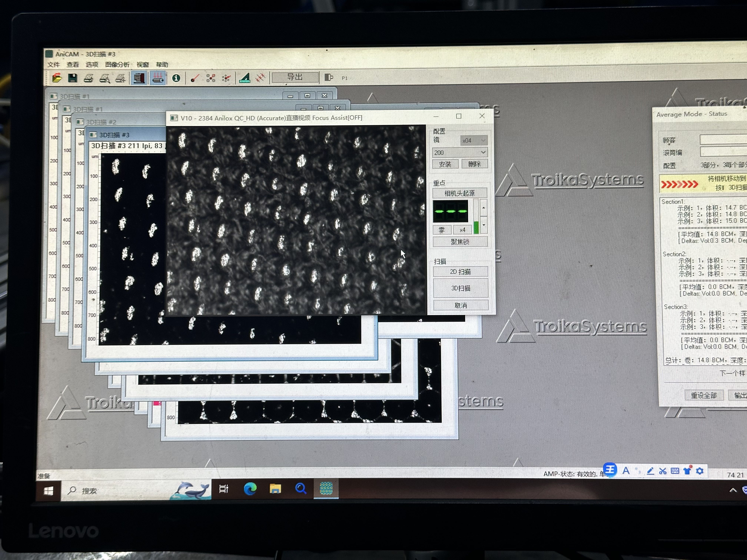The image size is (747, 560).
Task: Click the focus adjustment up arrow
Action: coord(484,208)
